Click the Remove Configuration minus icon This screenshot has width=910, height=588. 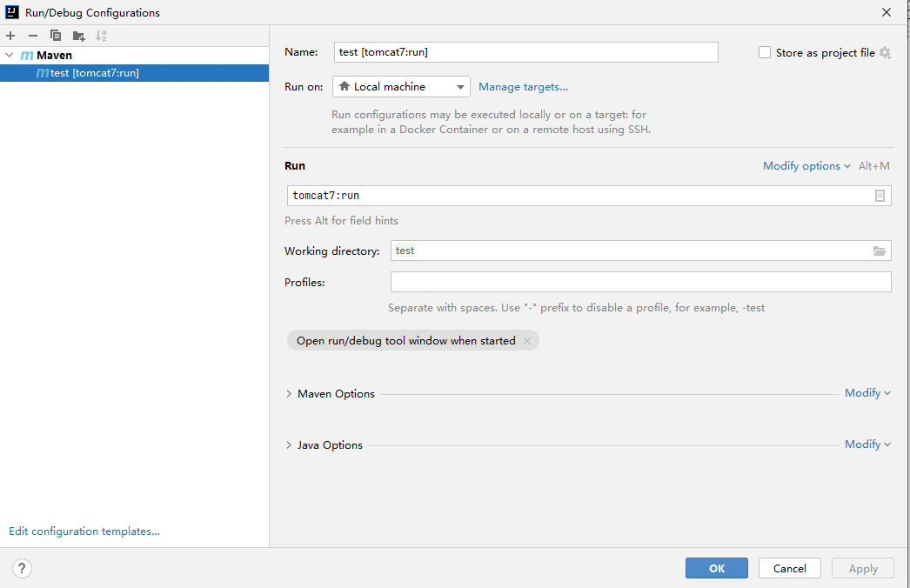(x=33, y=36)
